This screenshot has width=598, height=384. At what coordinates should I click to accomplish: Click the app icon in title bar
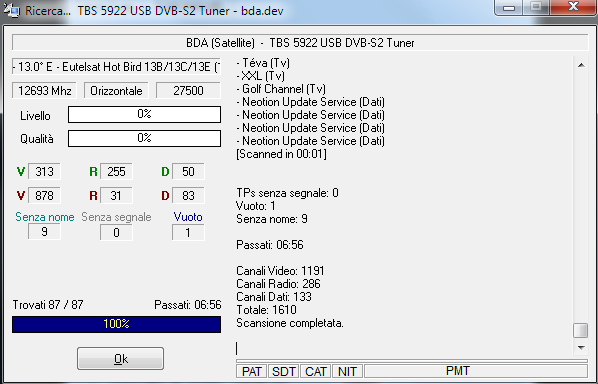(11, 10)
